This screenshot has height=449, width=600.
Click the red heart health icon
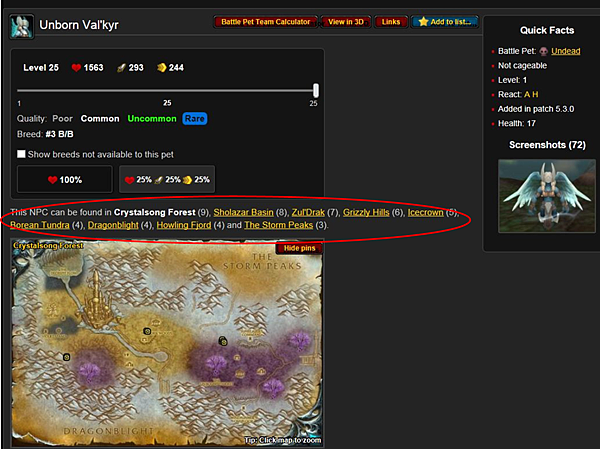point(76,68)
